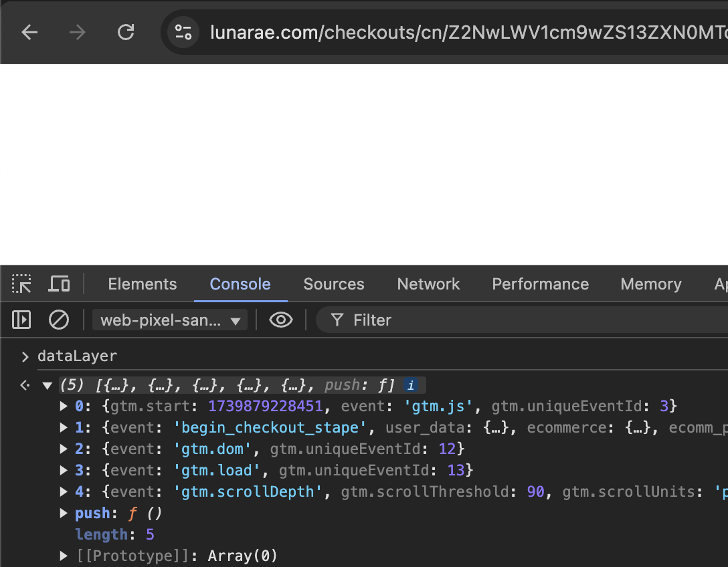728x567 pixels.
Task: Switch to the Elements tab
Action: tap(142, 284)
